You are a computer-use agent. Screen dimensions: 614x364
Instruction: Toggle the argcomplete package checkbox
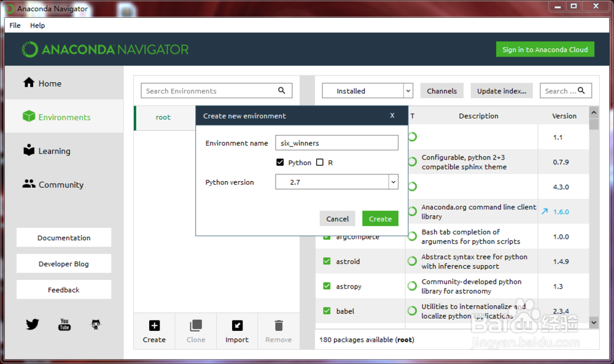pyautogui.click(x=327, y=237)
